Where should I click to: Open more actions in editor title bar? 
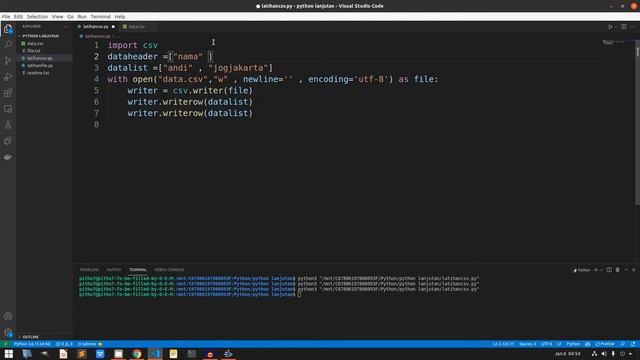(x=632, y=27)
